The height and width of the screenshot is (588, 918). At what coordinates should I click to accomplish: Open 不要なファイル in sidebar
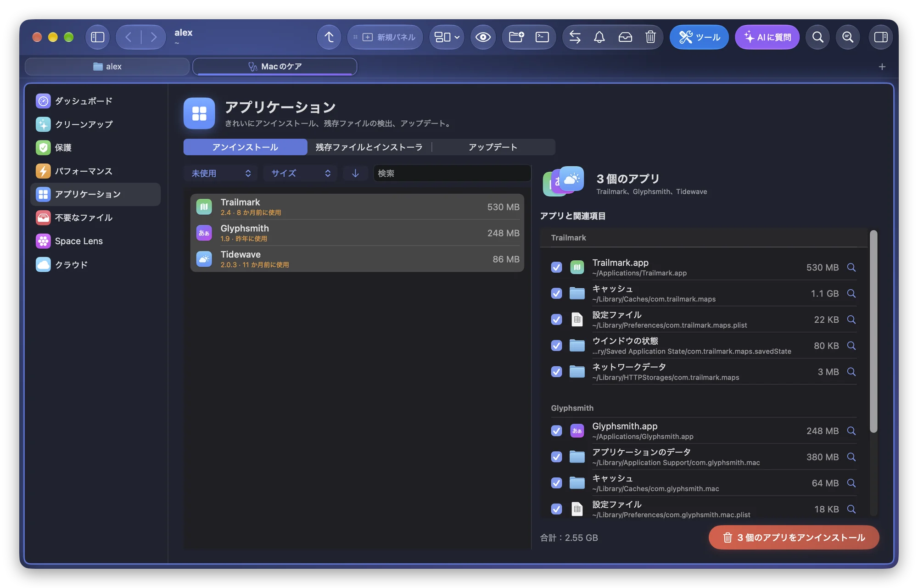pos(95,218)
